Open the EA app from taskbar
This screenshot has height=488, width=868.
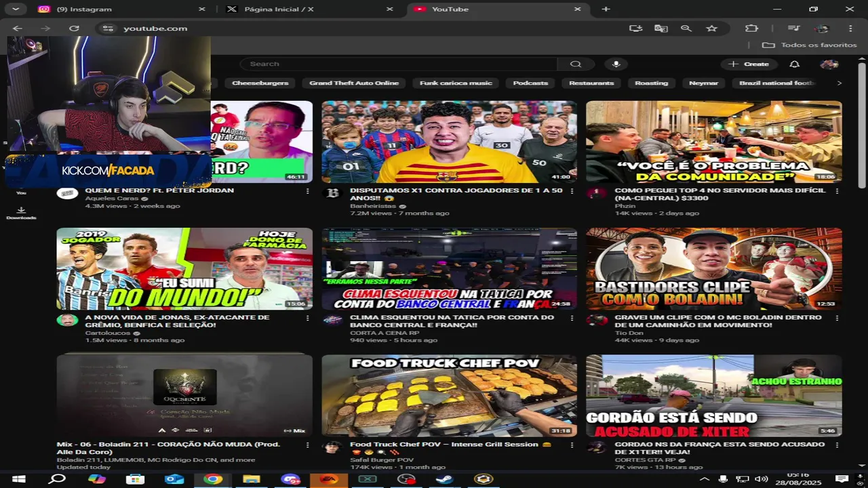point(329,479)
